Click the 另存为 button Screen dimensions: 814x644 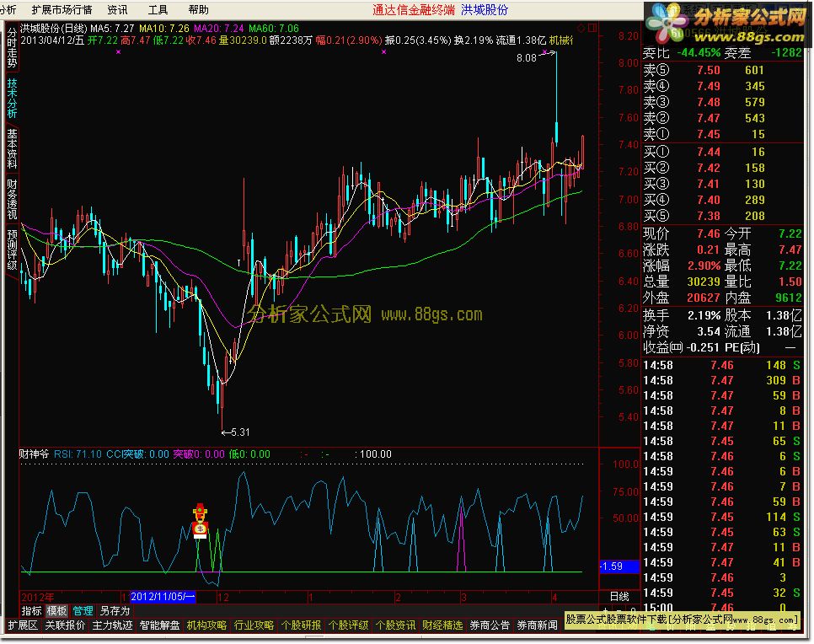click(115, 611)
